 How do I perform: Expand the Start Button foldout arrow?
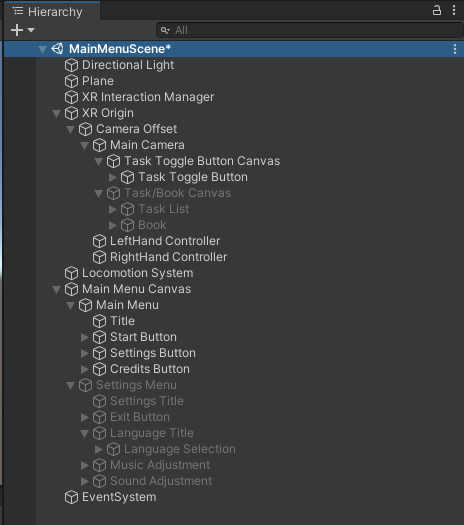pos(85,337)
